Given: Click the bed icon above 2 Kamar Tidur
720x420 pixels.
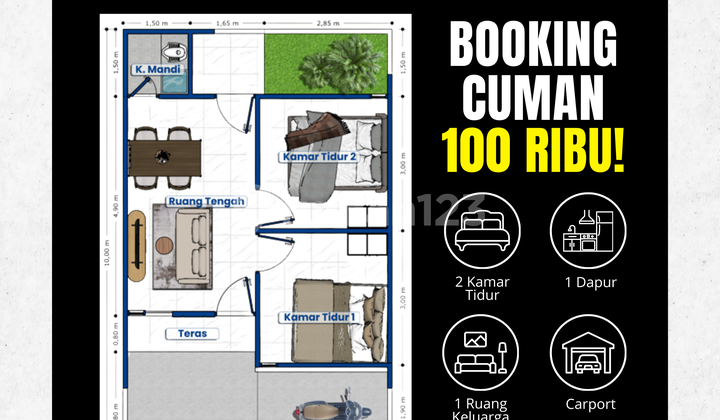Looking at the screenshot, I should pos(481,233).
